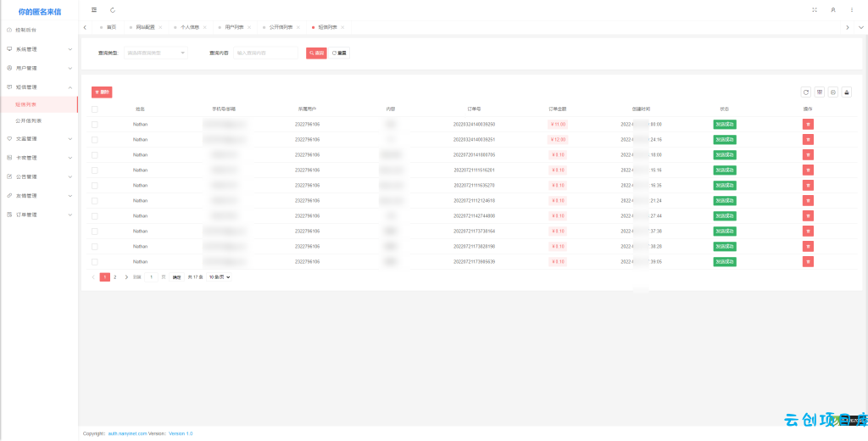Switch to the 网站配置 tab
This screenshot has width=868, height=441.
click(x=145, y=27)
